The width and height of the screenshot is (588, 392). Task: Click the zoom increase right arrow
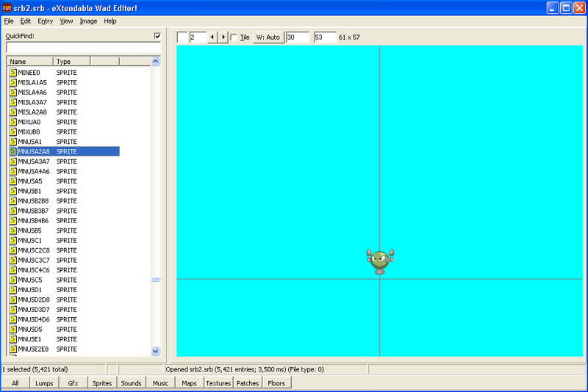pyautogui.click(x=223, y=37)
